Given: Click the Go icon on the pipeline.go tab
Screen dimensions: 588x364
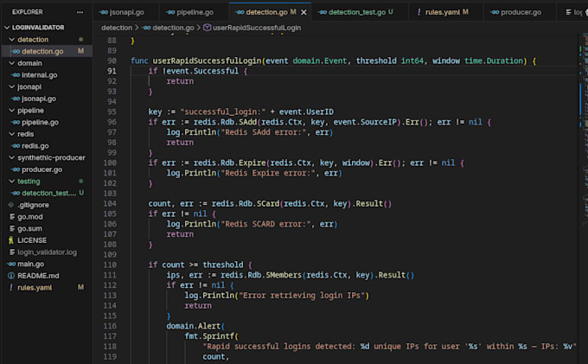Looking at the screenshot, I should pyautogui.click(x=170, y=12).
